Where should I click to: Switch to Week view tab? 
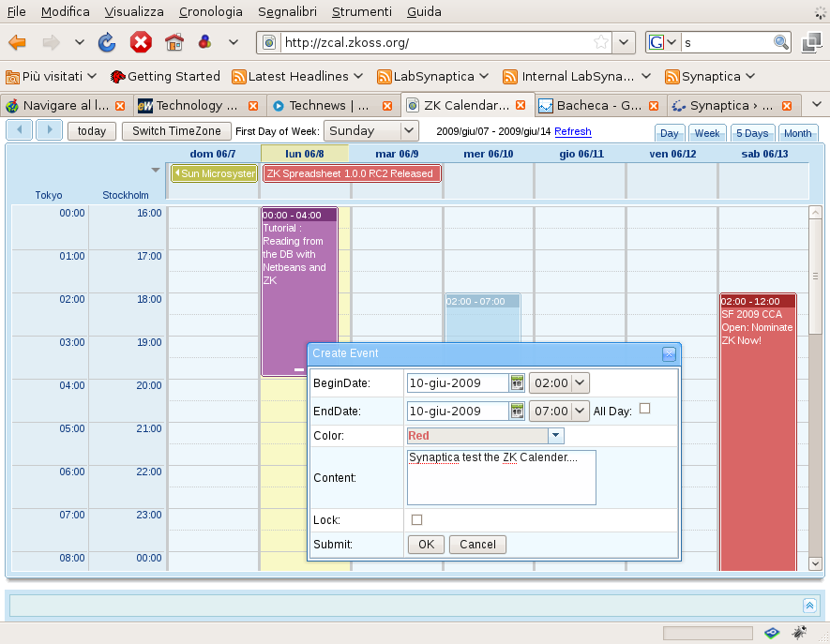click(x=707, y=133)
